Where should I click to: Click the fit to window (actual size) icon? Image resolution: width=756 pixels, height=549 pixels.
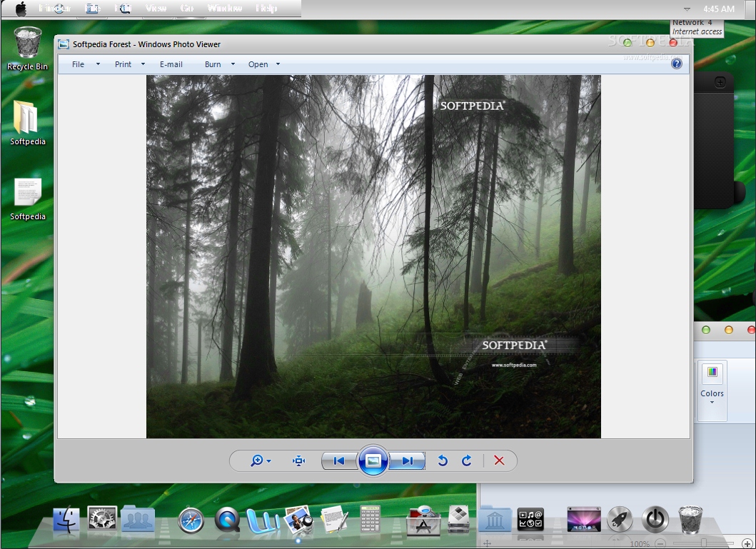pyautogui.click(x=299, y=460)
